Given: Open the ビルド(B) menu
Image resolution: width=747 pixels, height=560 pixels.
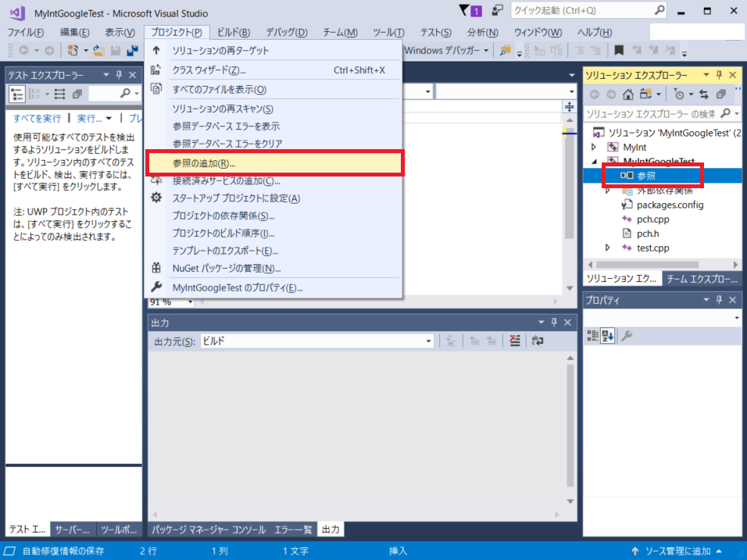Looking at the screenshot, I should click(x=234, y=32).
